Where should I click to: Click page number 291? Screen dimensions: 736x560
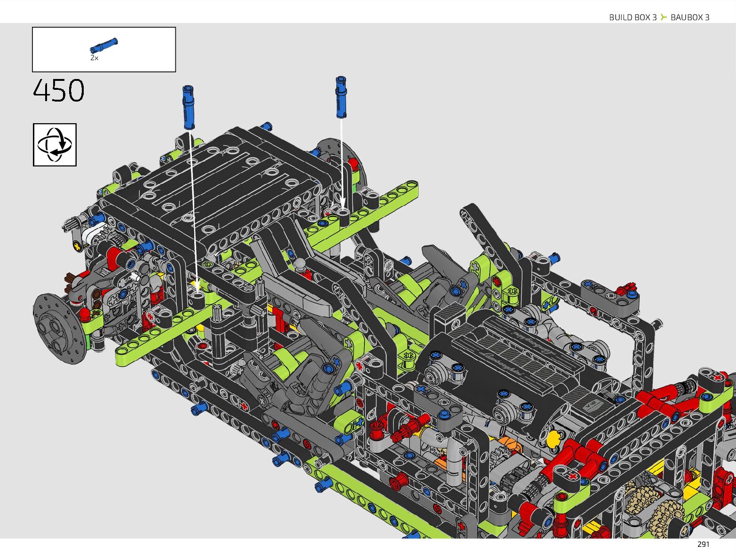click(703, 544)
